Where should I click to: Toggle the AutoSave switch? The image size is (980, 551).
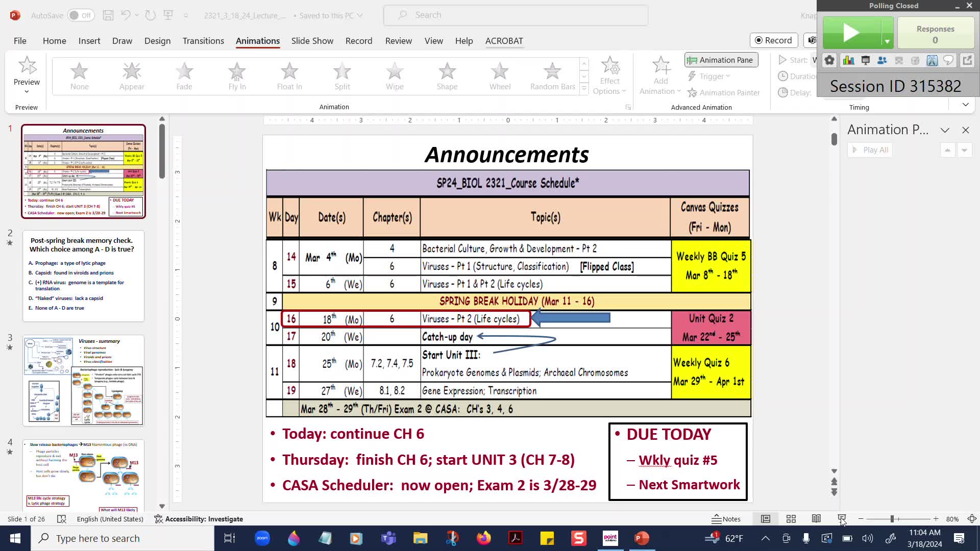[x=81, y=15]
